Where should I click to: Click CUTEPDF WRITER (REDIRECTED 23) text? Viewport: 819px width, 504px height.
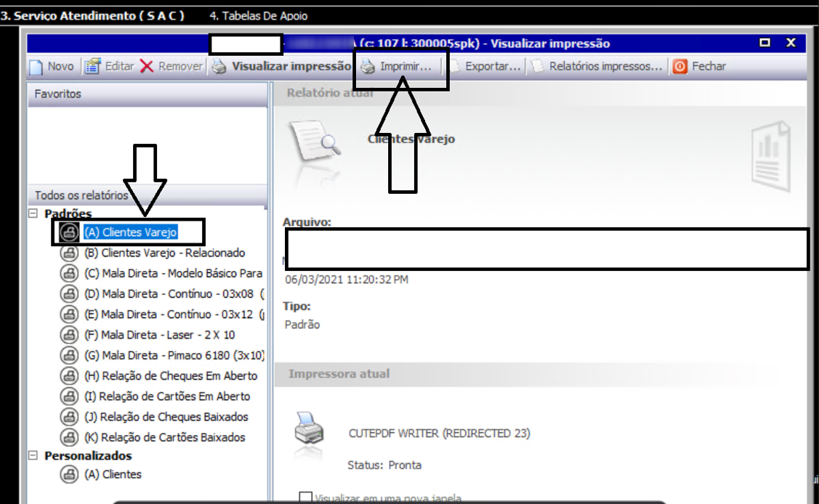pos(439,434)
